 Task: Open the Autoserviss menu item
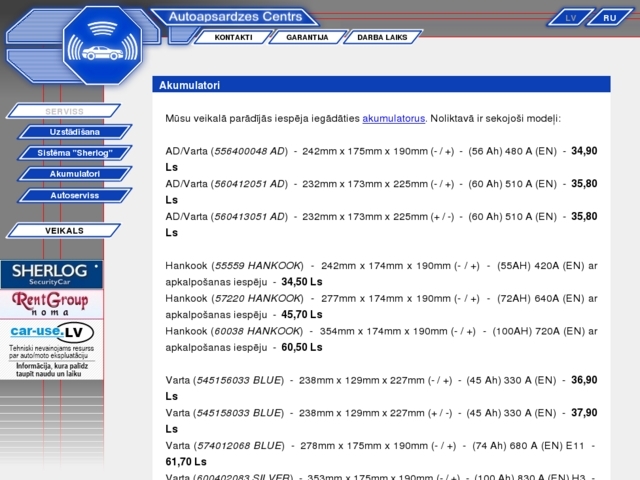click(75, 195)
